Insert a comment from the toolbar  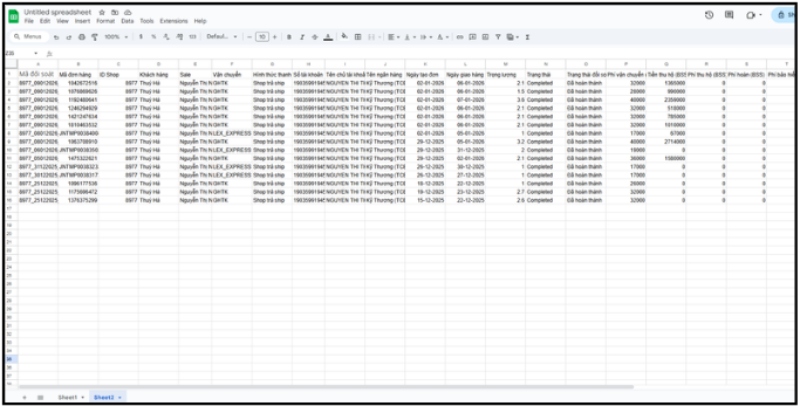(x=472, y=37)
